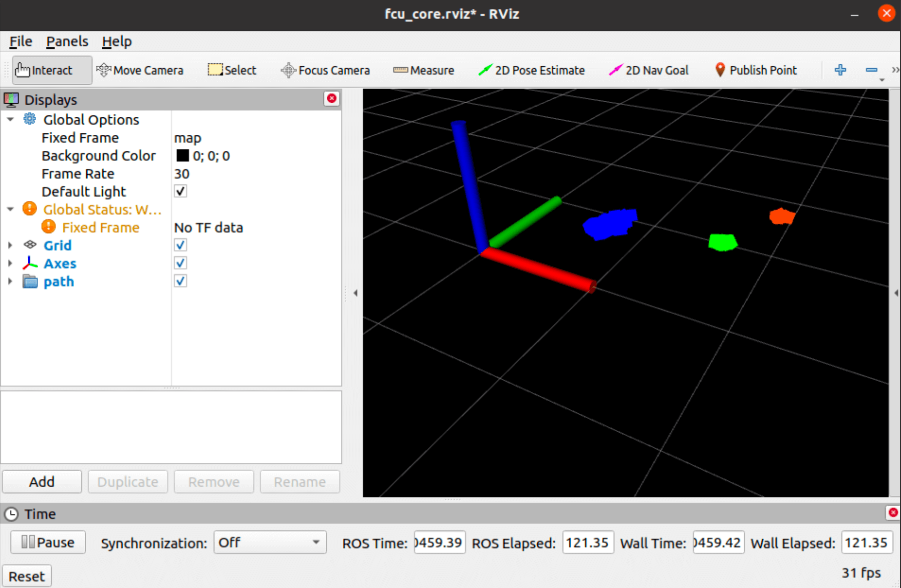Image resolution: width=901 pixels, height=588 pixels.
Task: Click the black Background Color swatch
Action: (x=183, y=156)
